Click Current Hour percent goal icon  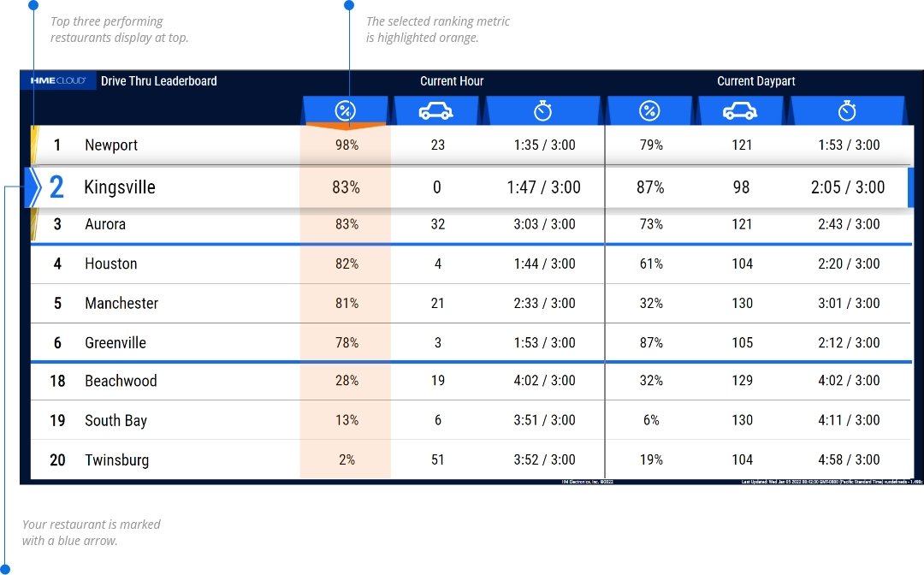coord(345,110)
